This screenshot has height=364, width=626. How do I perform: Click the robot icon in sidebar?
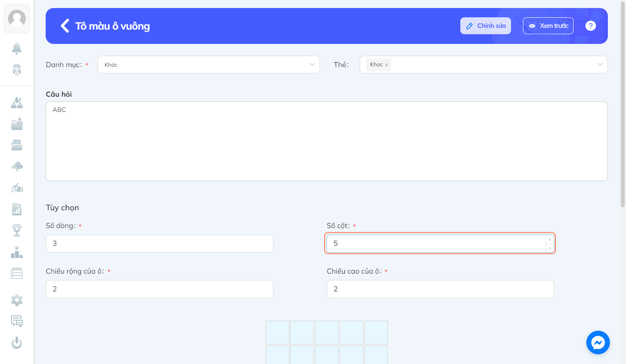17,69
